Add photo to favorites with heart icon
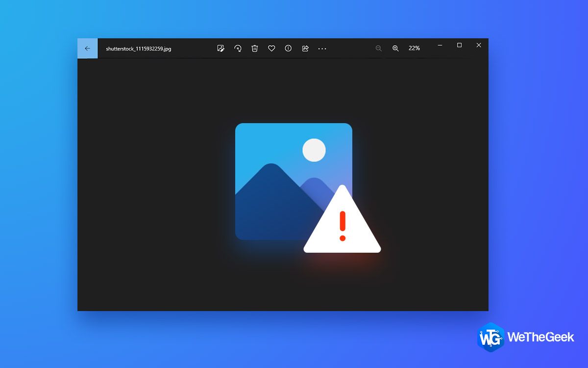Image resolution: width=588 pixels, height=368 pixels. point(271,49)
